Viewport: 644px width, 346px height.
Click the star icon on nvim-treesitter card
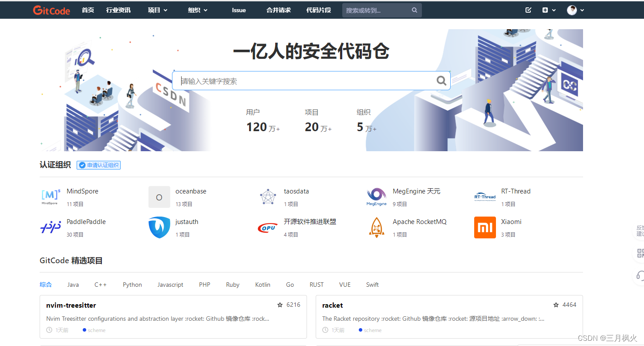tap(280, 305)
